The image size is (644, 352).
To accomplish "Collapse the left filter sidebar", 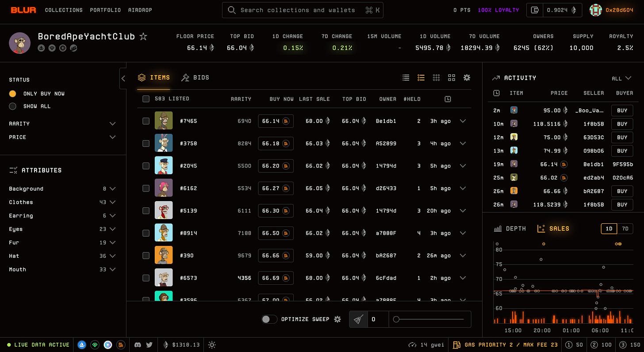I will click(x=123, y=78).
